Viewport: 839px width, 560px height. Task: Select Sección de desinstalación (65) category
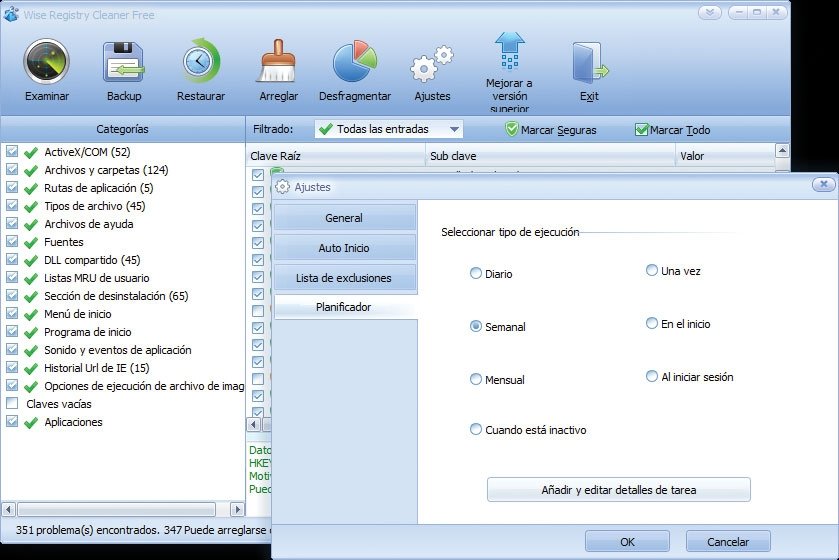pyautogui.click(x=116, y=296)
